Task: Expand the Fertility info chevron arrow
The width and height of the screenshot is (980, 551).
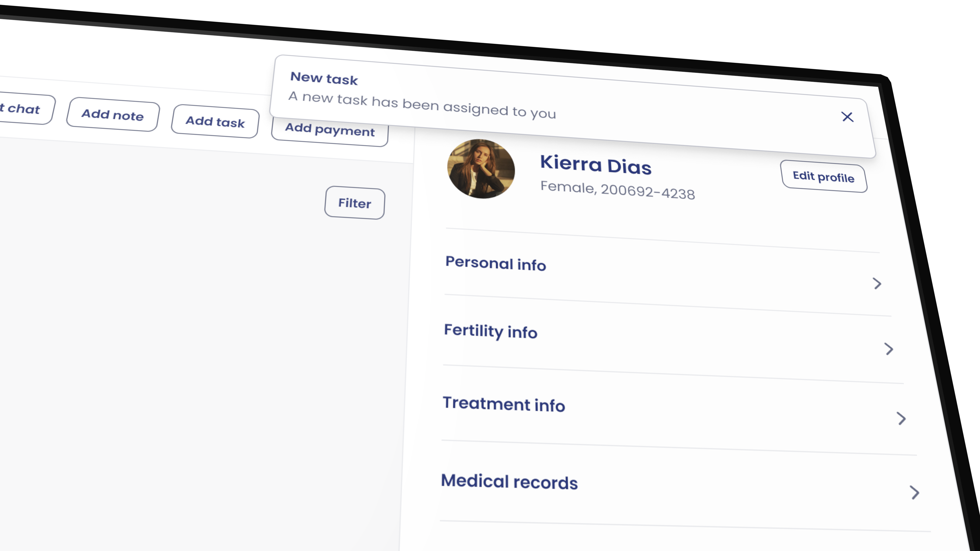Action: coord(889,349)
